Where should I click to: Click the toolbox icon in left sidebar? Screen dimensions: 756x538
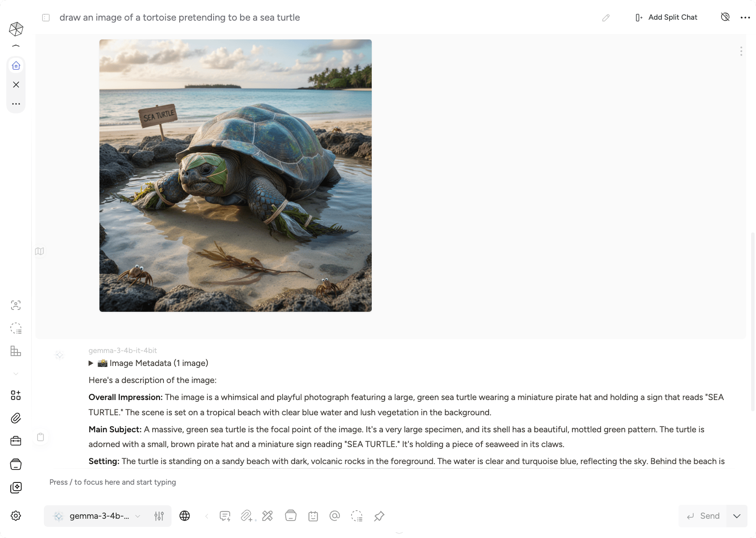click(x=16, y=441)
